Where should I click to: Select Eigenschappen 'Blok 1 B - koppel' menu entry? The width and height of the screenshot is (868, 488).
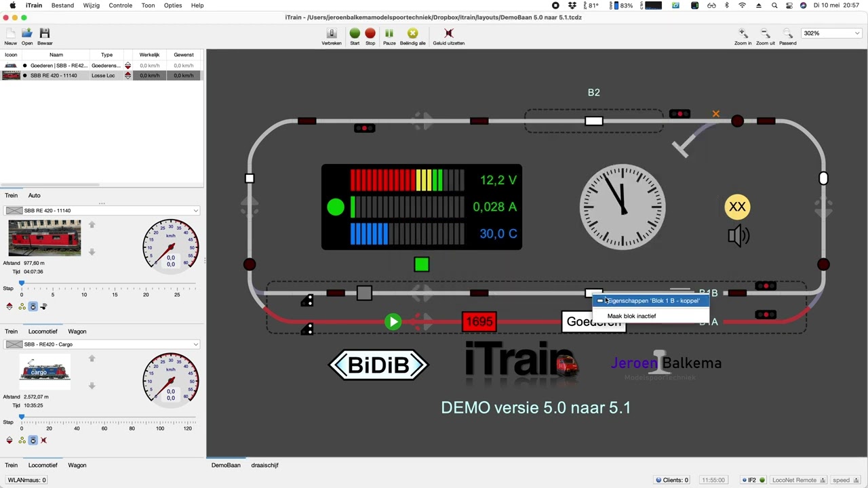tap(651, 301)
